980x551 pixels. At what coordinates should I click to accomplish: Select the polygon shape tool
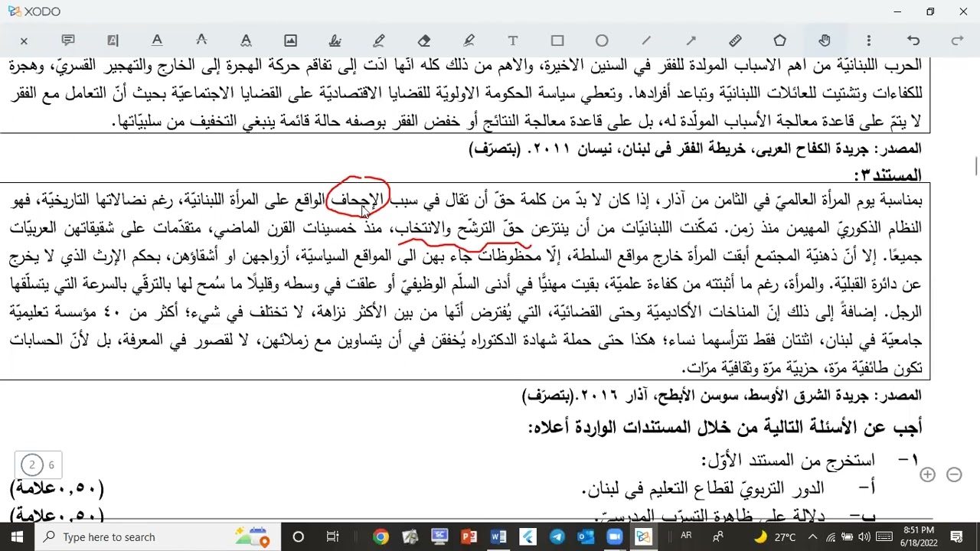(779, 41)
